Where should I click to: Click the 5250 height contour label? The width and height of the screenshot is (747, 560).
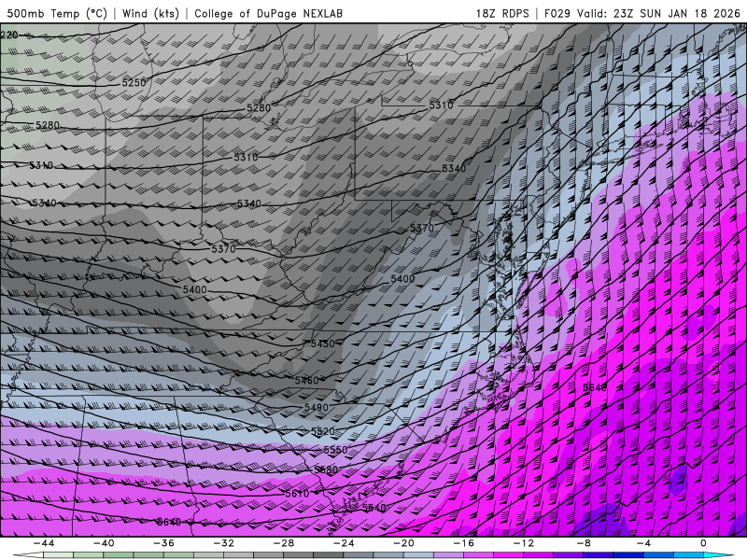point(134,82)
